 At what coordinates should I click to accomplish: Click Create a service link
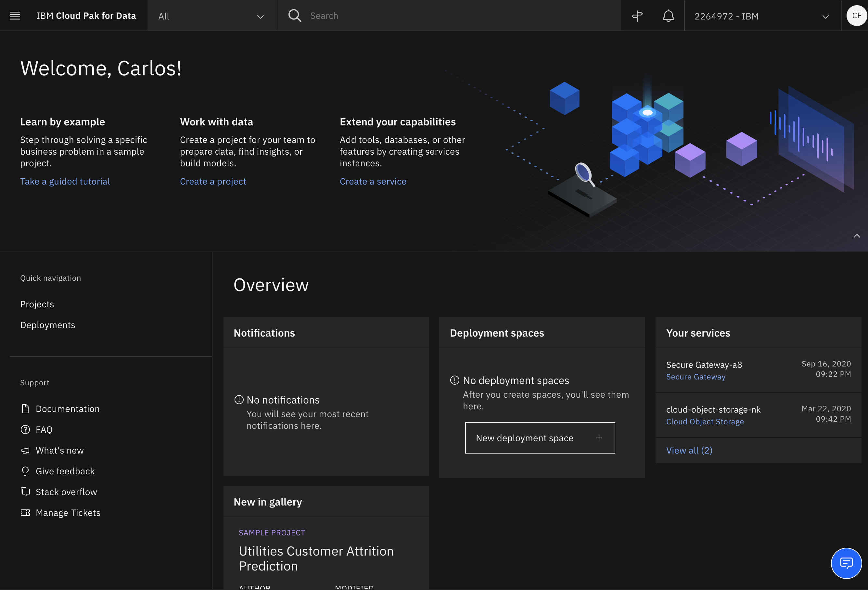[373, 181]
